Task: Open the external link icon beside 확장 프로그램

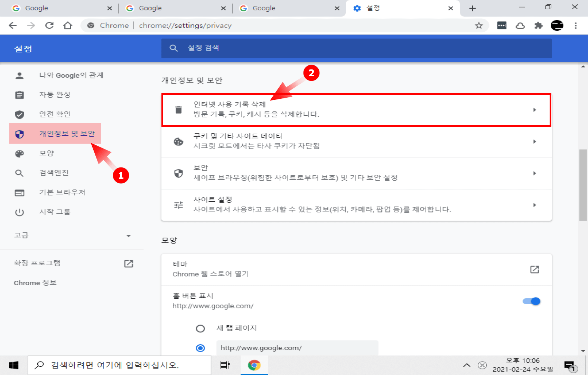Action: pos(129,263)
